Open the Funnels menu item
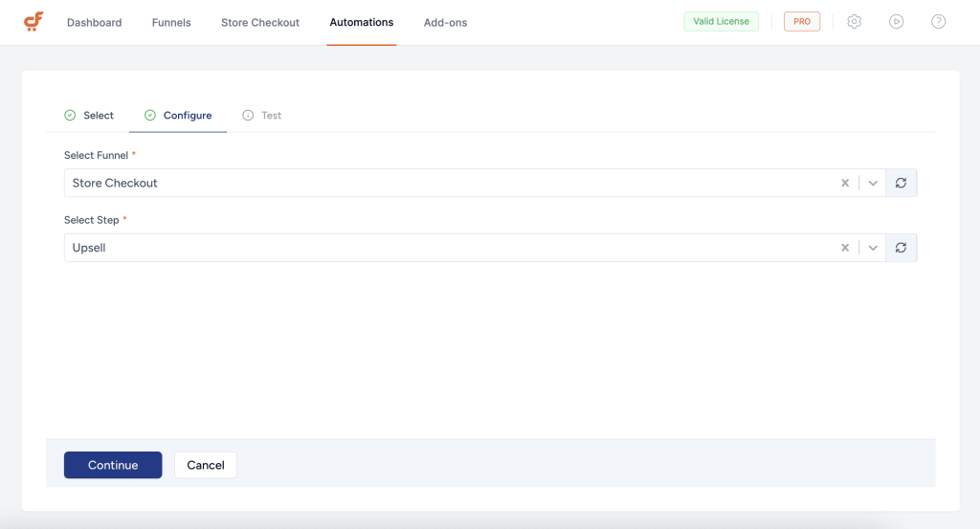This screenshot has height=529, width=980. click(171, 23)
